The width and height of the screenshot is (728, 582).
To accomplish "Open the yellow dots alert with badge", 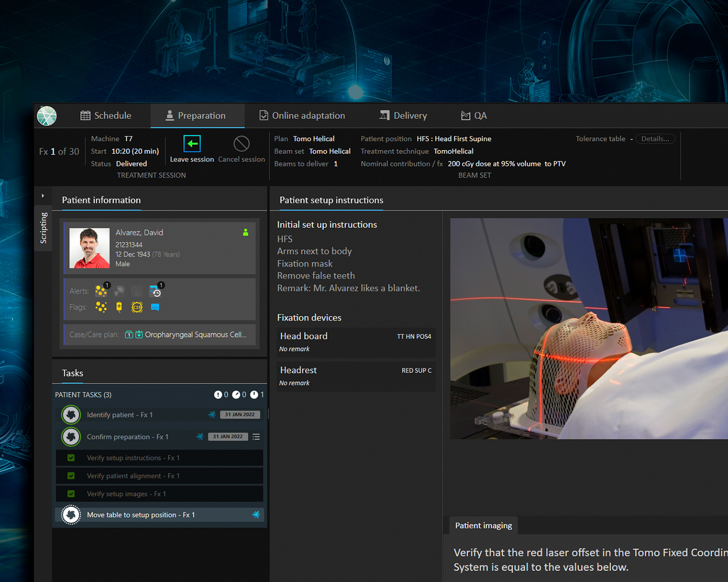I will pos(101,291).
